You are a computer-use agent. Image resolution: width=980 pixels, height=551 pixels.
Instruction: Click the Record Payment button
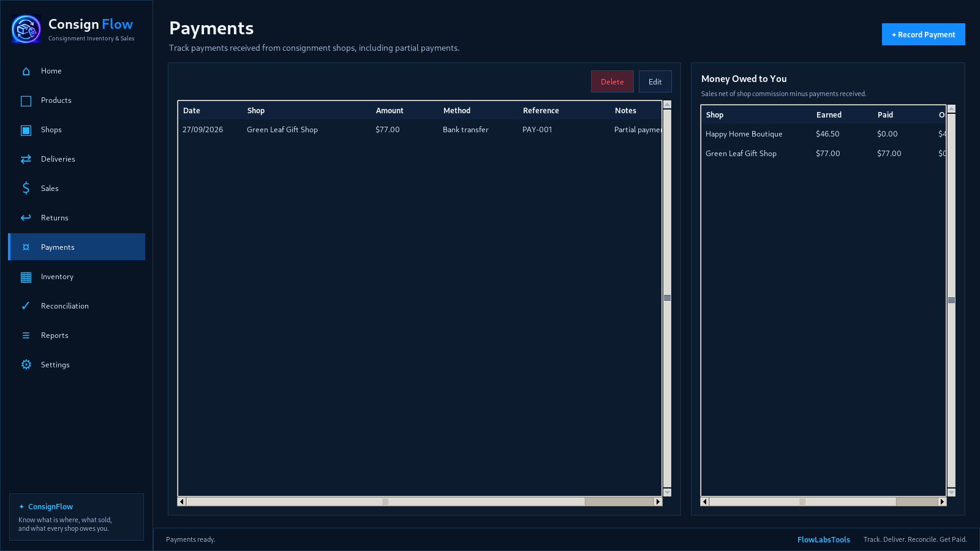tap(923, 34)
